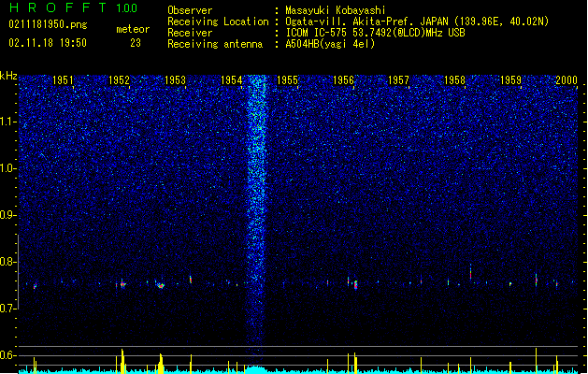Image resolution: width=588 pixels, height=374 pixels.
Task: Click the 2000 time axis label
Action: tap(566, 80)
